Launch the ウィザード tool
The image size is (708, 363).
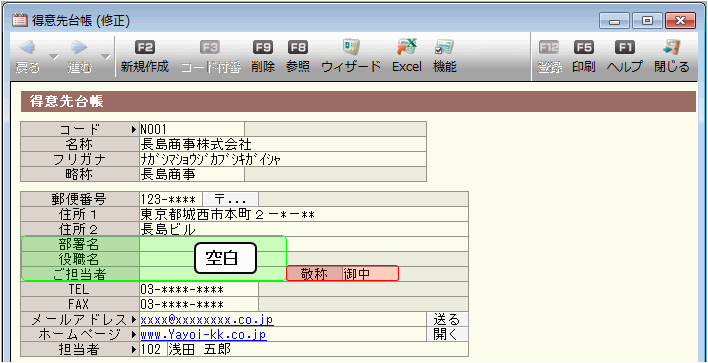tap(351, 56)
